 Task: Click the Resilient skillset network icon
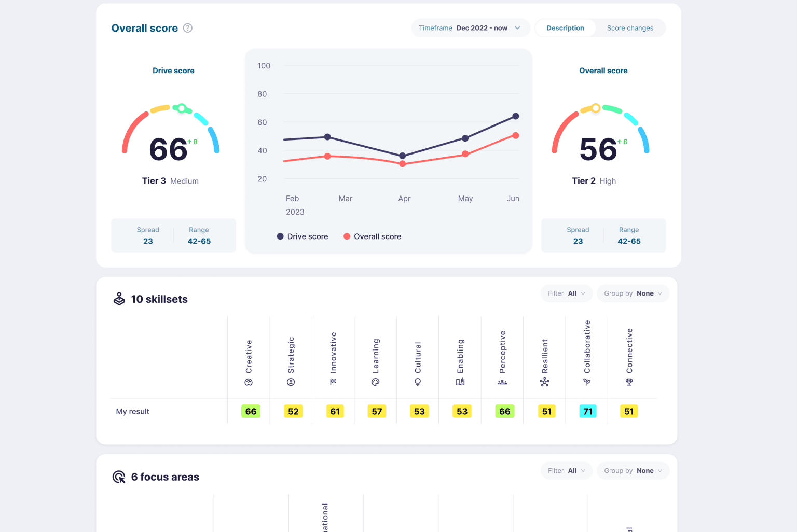[x=545, y=382]
